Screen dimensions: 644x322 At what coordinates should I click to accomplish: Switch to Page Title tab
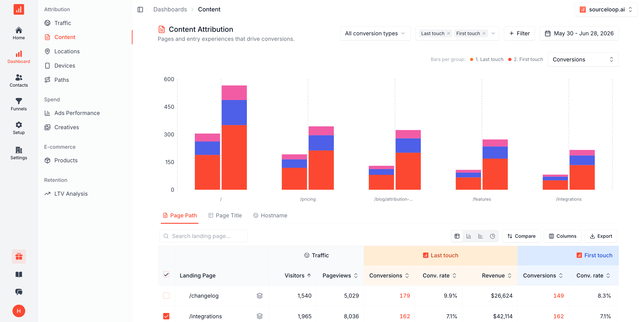point(225,215)
